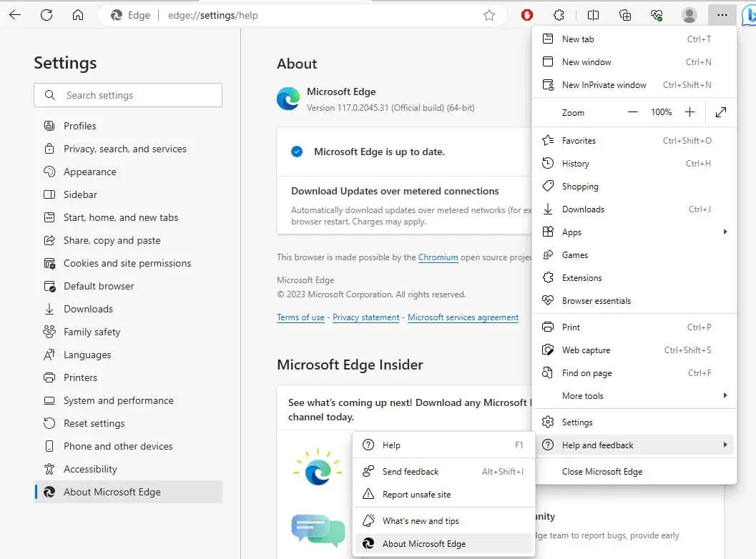This screenshot has width=756, height=559.
Task: Open the Extensions puzzle icon
Action: tap(559, 14)
